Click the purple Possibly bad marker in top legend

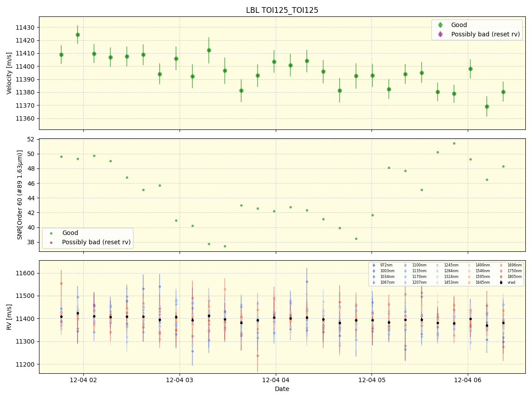[x=440, y=34]
